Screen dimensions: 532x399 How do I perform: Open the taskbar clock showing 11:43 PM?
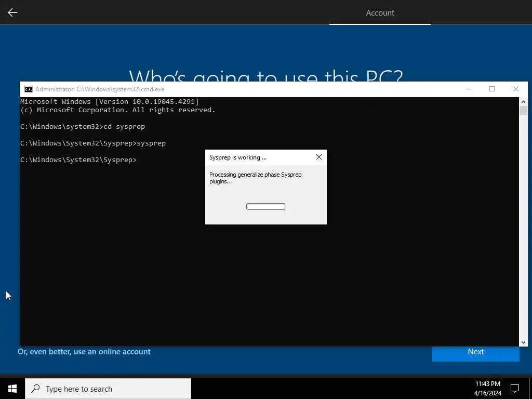(487, 389)
